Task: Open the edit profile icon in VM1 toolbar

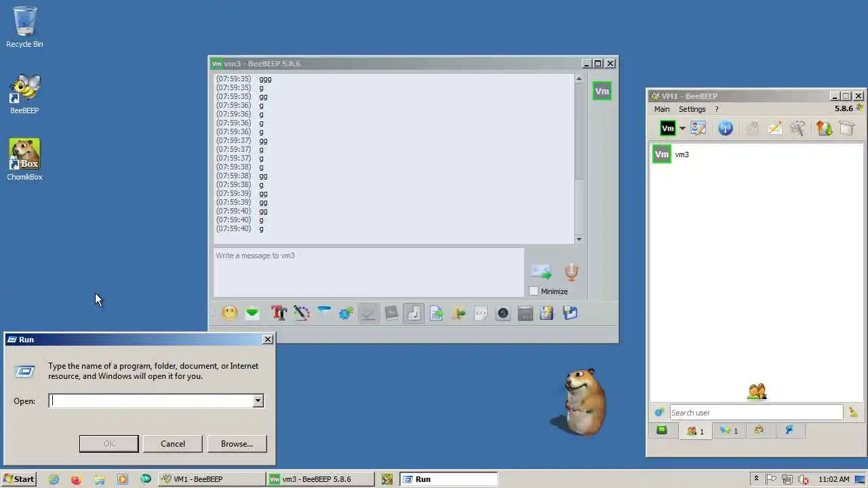Action: pos(698,128)
